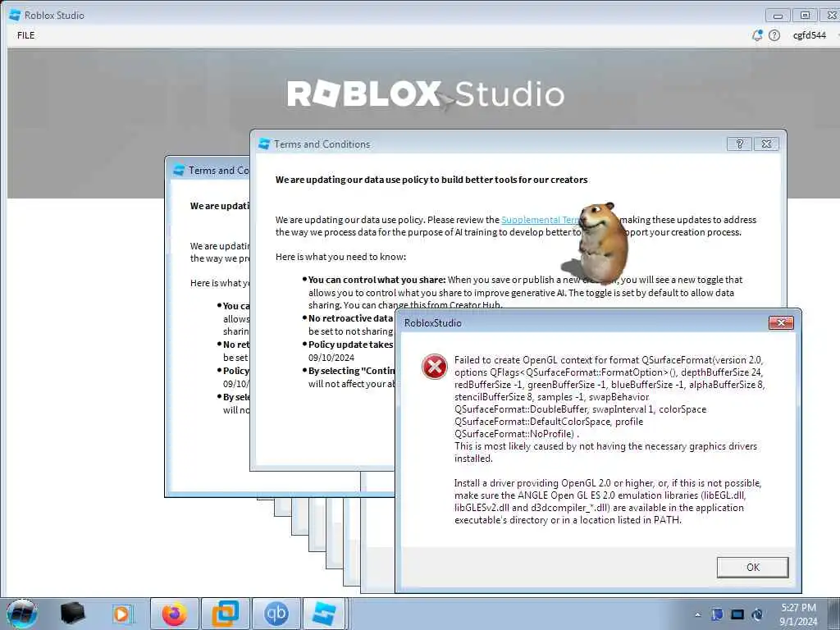Close the RobloxStudio error dialog
The image size is (840, 630).
click(781, 322)
